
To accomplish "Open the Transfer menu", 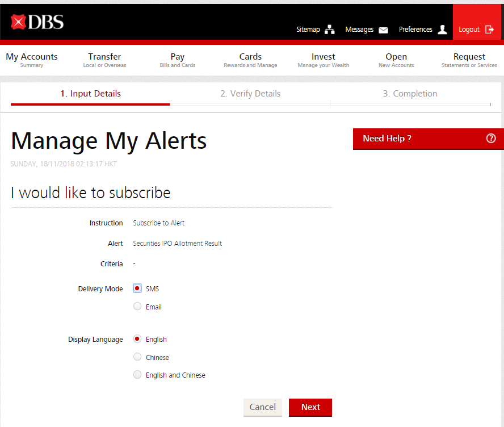I will [104, 60].
